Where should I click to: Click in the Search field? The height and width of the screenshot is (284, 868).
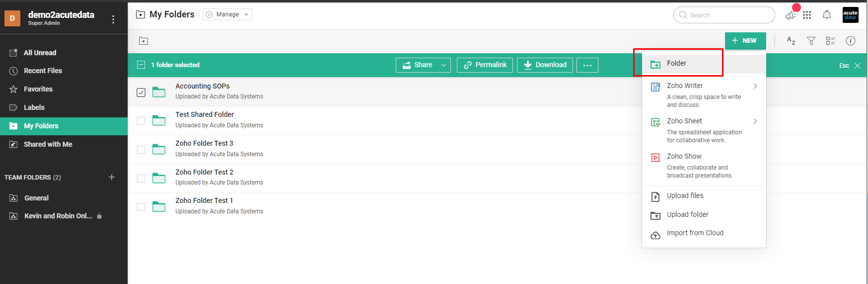click(x=724, y=15)
